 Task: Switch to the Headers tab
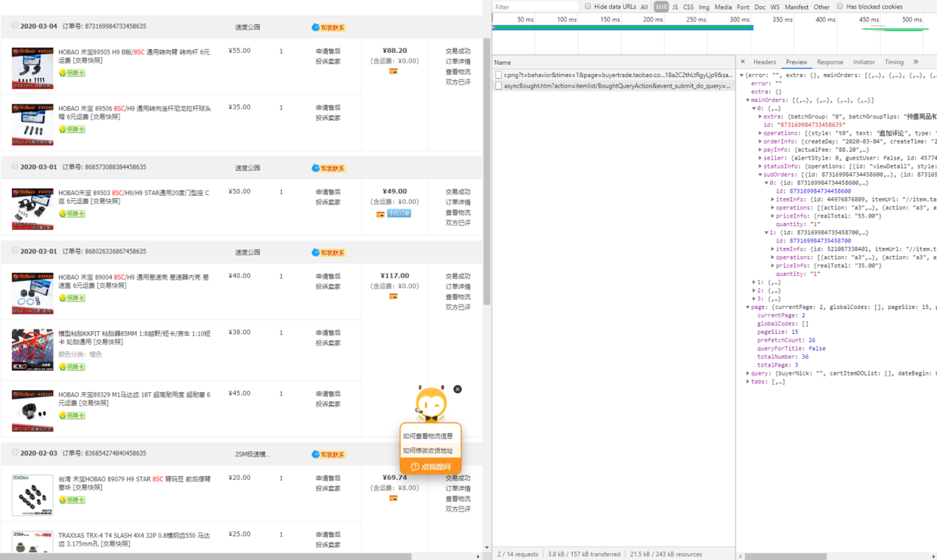[765, 62]
